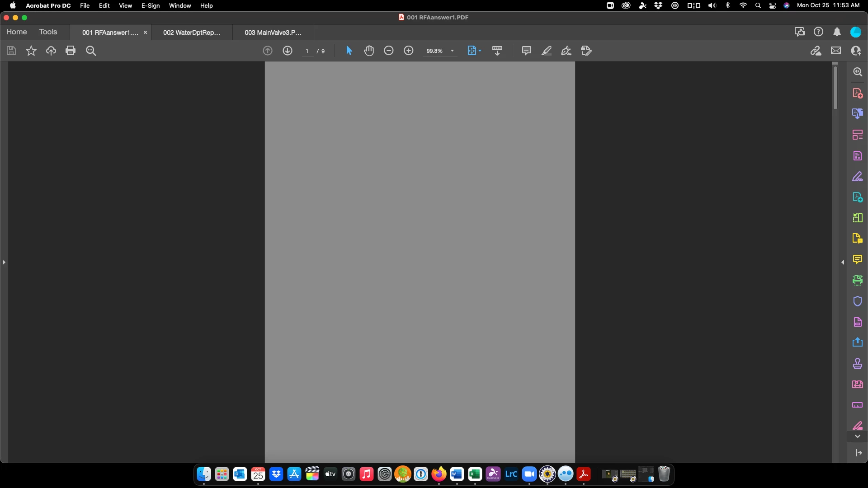Collapse the right tools pane arrow
Screen dimensions: 868x488
843,262
